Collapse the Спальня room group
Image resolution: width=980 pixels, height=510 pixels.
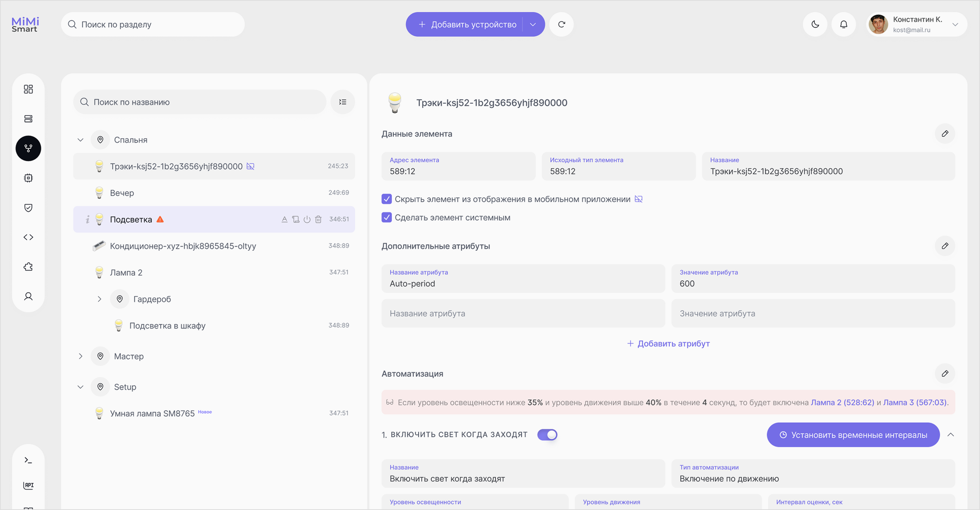click(80, 140)
